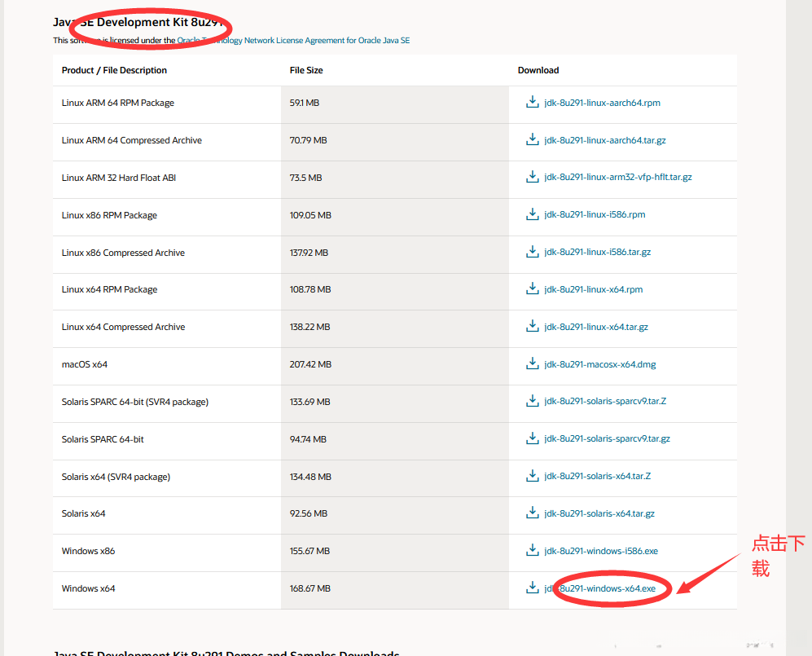Viewport: 812px width, 656px height.
Task: Click download icon for jdk-8u291-linux-x64.rpm
Action: coord(533,288)
